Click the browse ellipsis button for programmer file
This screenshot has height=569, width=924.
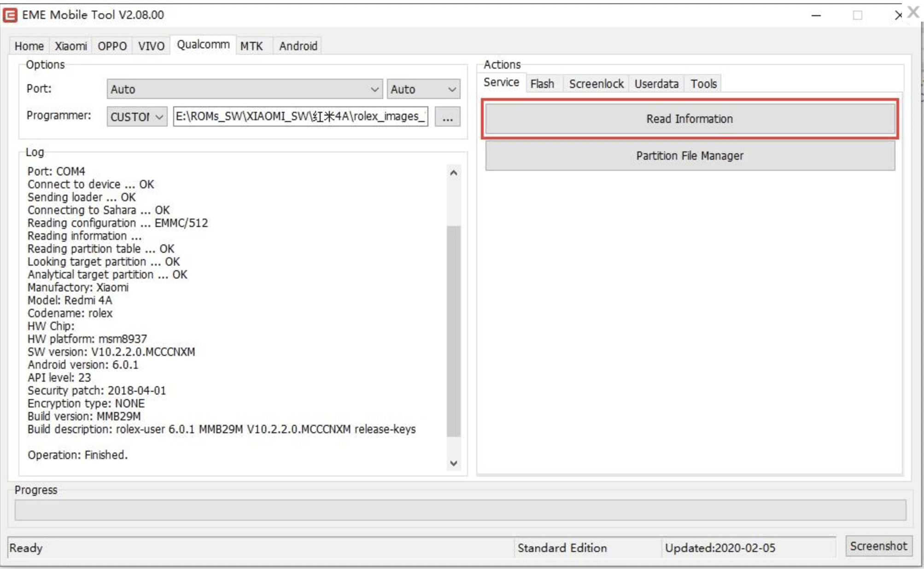(x=447, y=117)
